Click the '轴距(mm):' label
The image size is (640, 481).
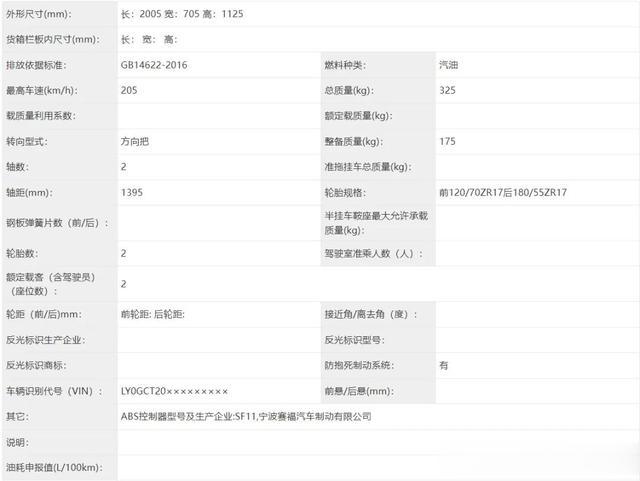click(x=29, y=193)
